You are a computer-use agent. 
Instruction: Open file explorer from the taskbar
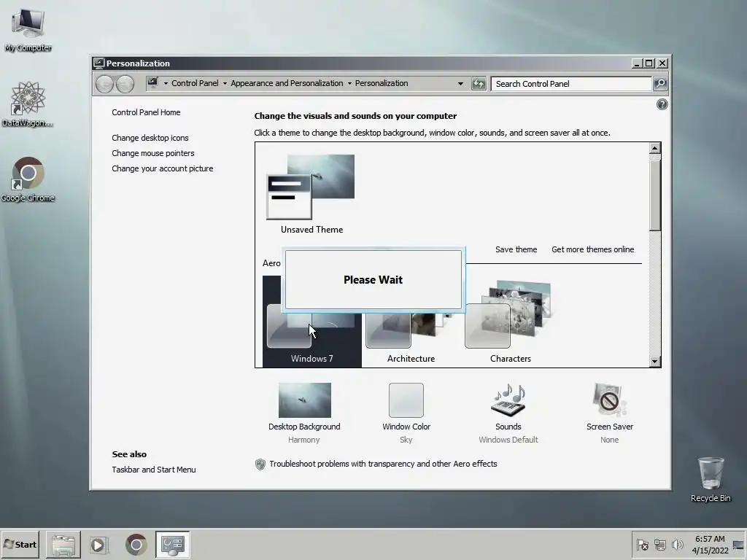(63, 545)
